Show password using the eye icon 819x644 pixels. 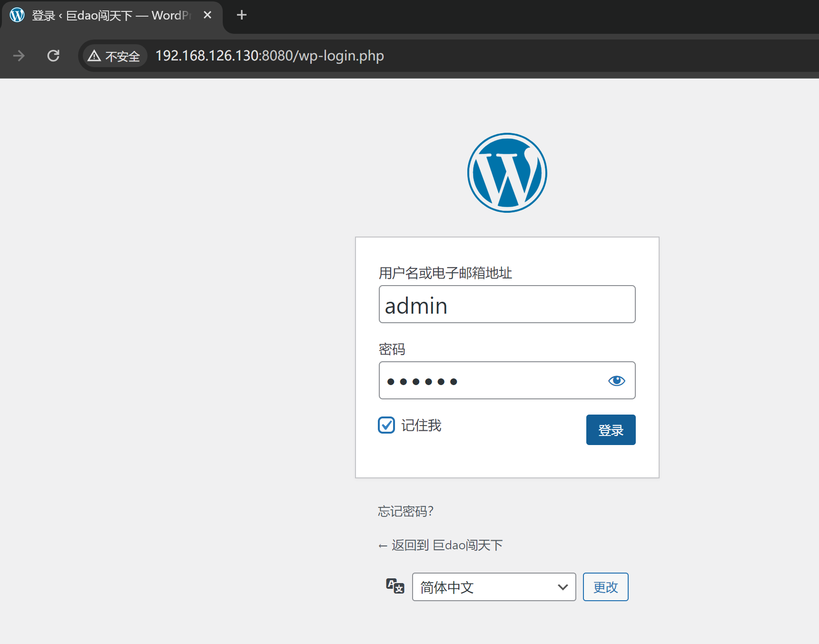coord(616,381)
